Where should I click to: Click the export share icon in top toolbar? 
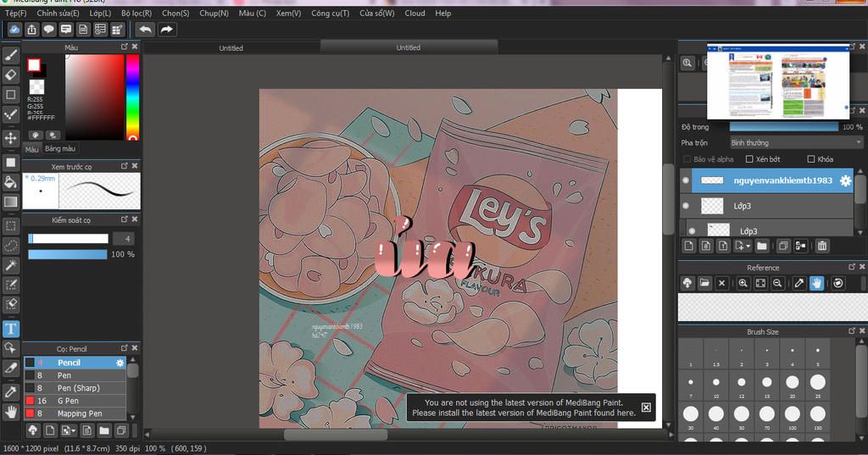[31, 30]
